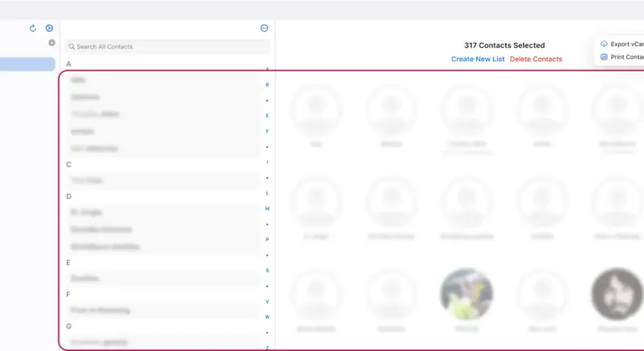Click the Search All Contacts field
Image resolution: width=644 pixels, height=351 pixels.
(168, 47)
